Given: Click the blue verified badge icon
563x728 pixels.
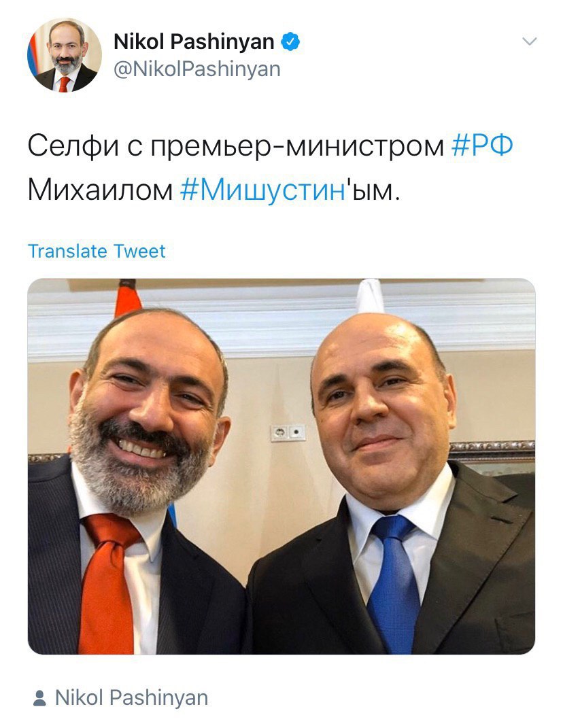Looking at the screenshot, I should [291, 41].
